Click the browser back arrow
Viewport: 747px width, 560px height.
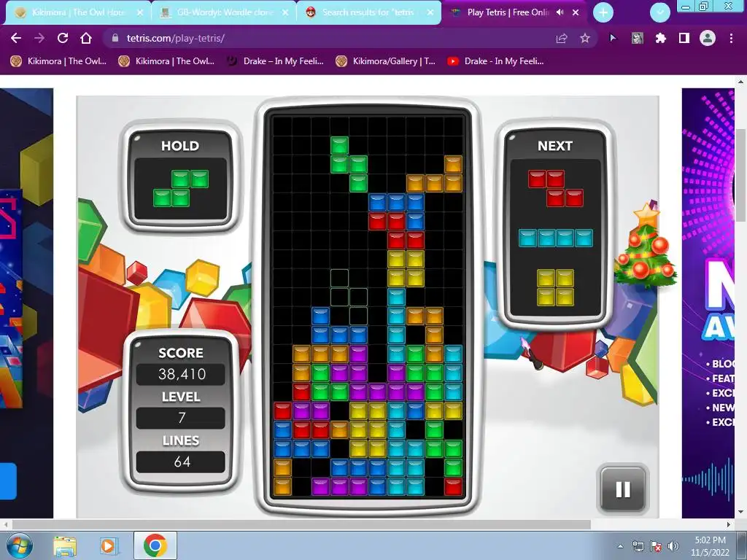pyautogui.click(x=16, y=38)
